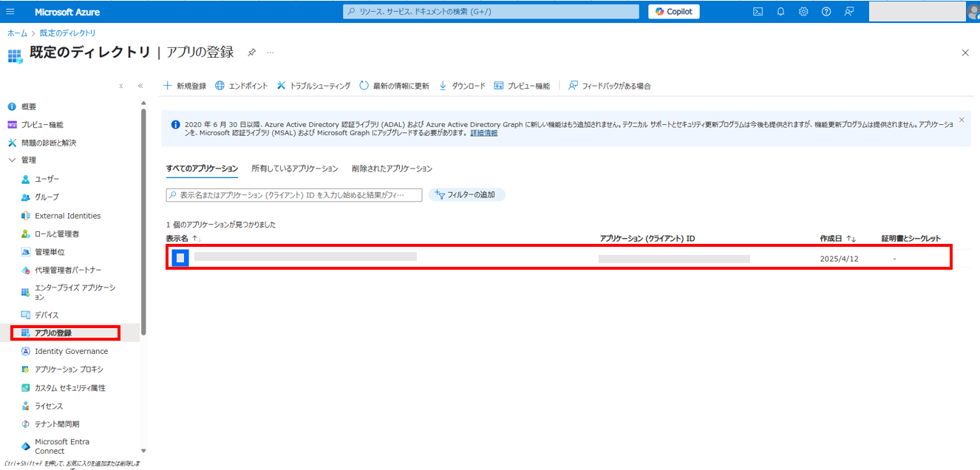This screenshot has width=980, height=470.
Task: Open ユーザー in the side menu
Action: (x=47, y=179)
